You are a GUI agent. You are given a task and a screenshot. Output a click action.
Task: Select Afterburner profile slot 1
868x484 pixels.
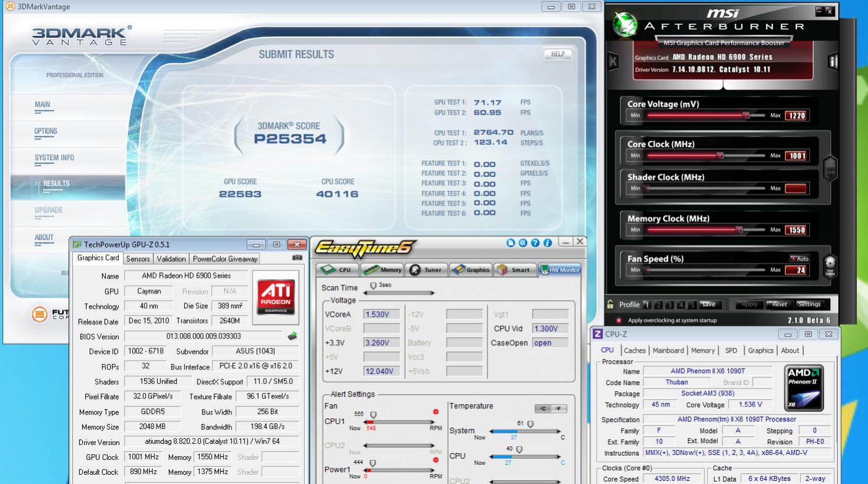(x=648, y=304)
